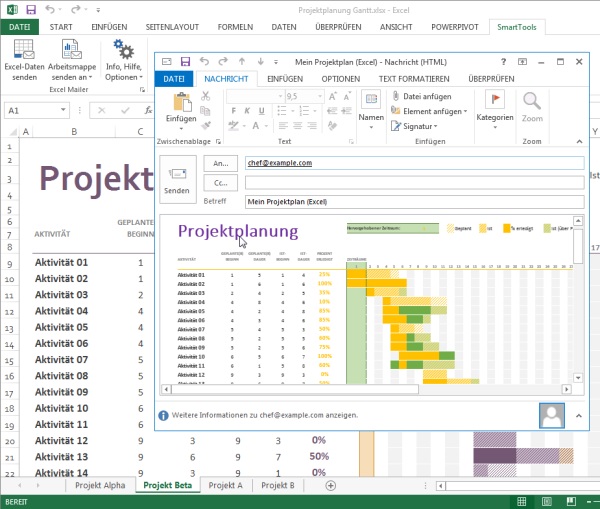Click the Zoom magnifier button
Viewport: 600px width, 509px height.
tap(532, 107)
